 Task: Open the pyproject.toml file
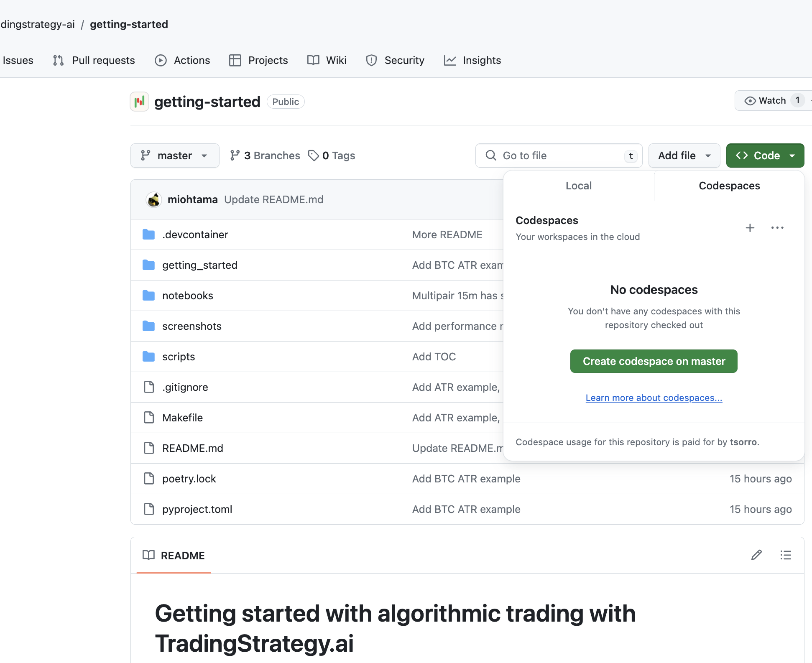(x=197, y=509)
